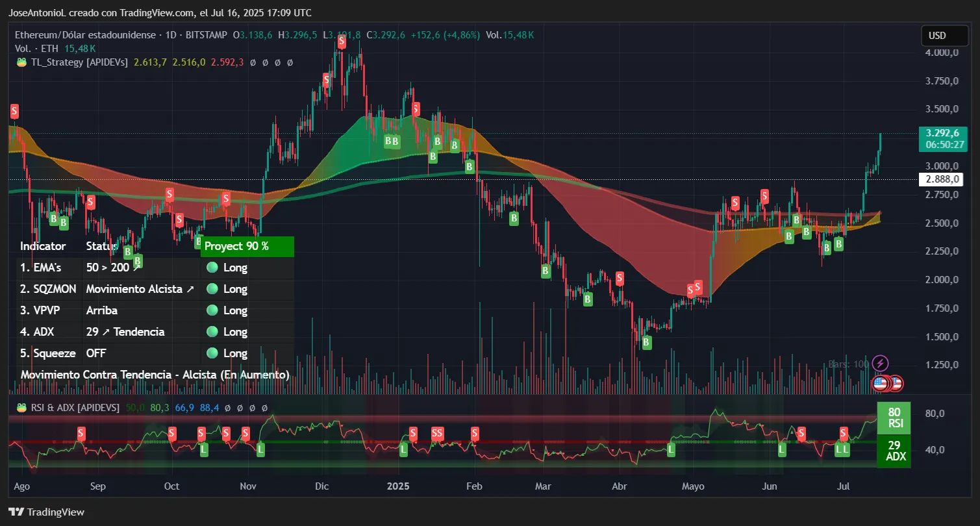Click the US flag economic event icon
This screenshot has height=526, width=980.
click(x=880, y=383)
